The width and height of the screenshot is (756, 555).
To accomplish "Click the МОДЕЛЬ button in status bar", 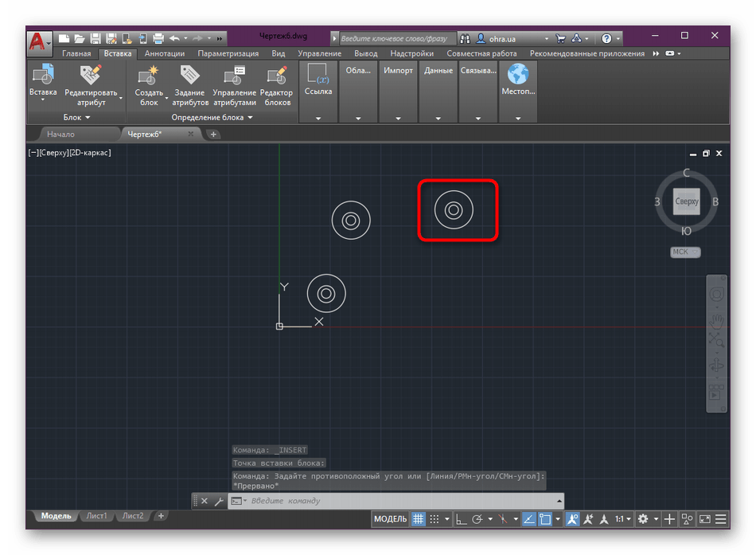I will coord(390,519).
